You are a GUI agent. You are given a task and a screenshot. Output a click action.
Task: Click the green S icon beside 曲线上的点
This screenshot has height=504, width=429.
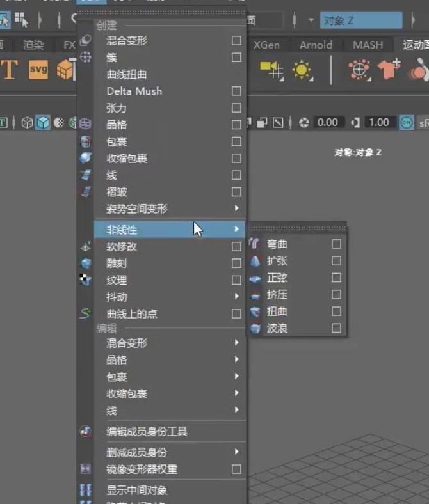coord(86,313)
